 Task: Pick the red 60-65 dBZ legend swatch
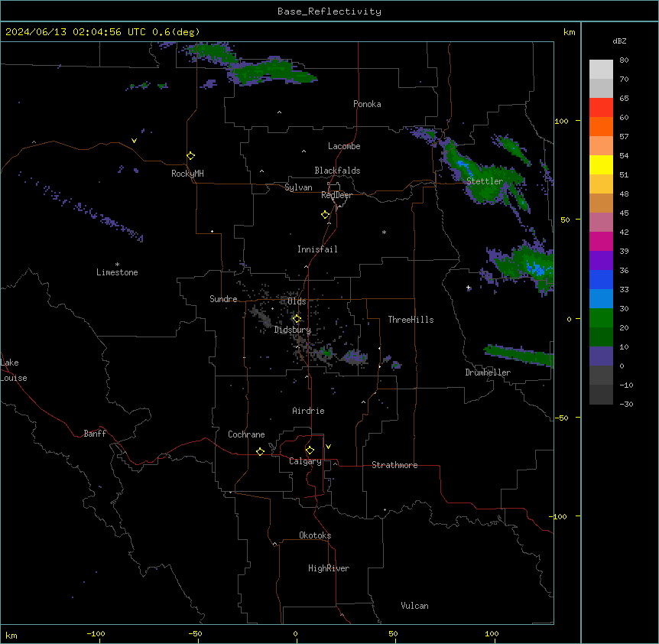coord(601,108)
